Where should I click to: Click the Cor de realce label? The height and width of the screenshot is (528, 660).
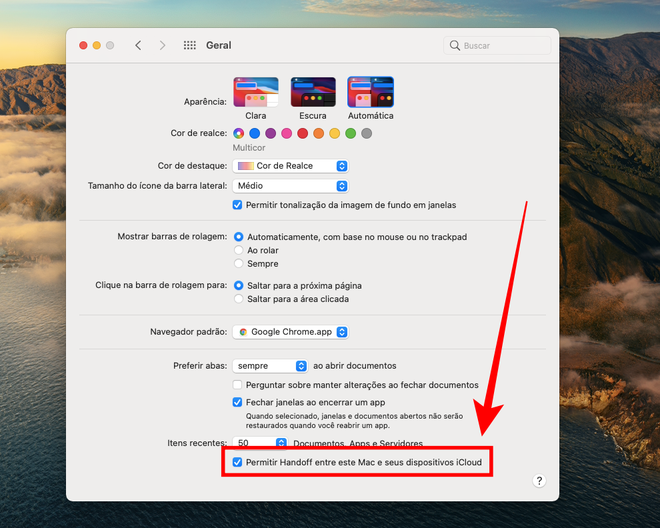pos(199,133)
